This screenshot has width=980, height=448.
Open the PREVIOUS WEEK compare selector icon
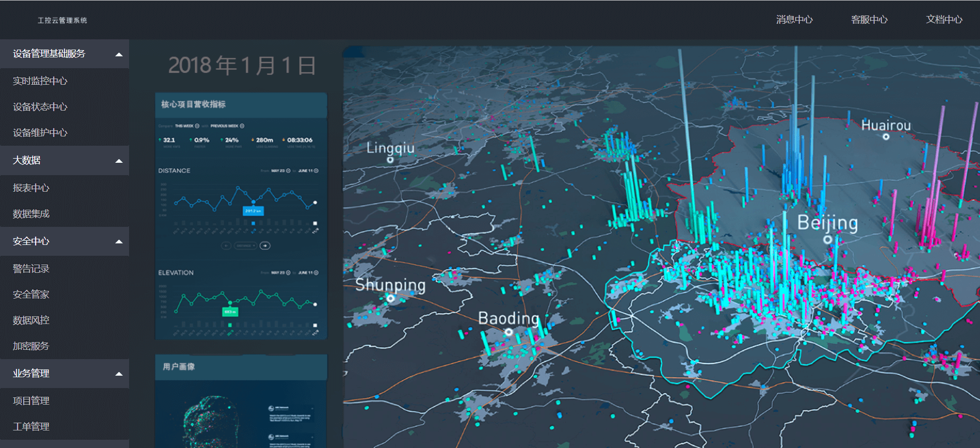242,126
